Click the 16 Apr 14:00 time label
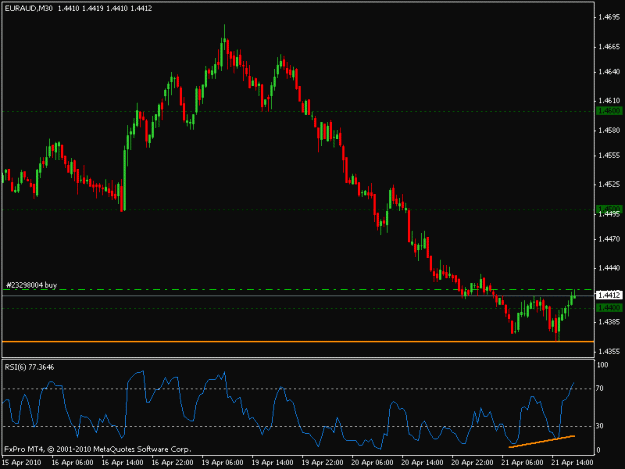This screenshot has width=625, height=469. tap(122, 462)
